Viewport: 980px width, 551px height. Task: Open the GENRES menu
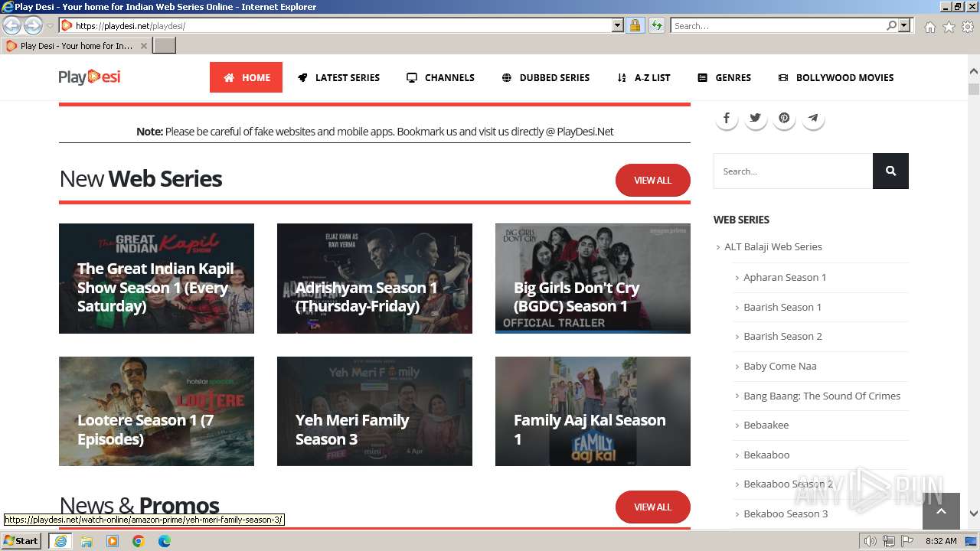point(724,77)
